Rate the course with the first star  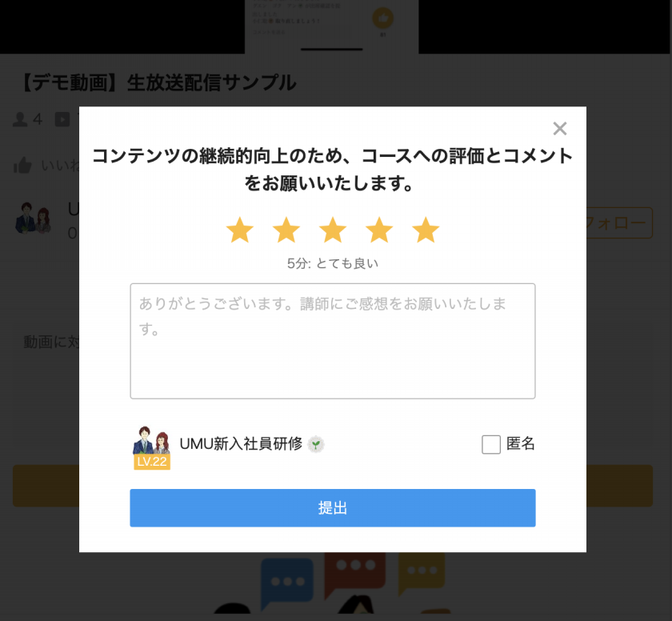(x=239, y=230)
